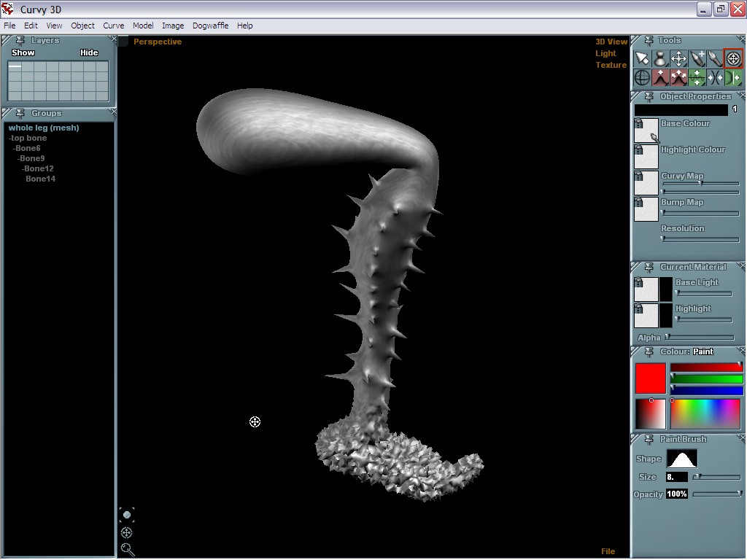
Task: Select the wireframe globe tool
Action: [642, 77]
